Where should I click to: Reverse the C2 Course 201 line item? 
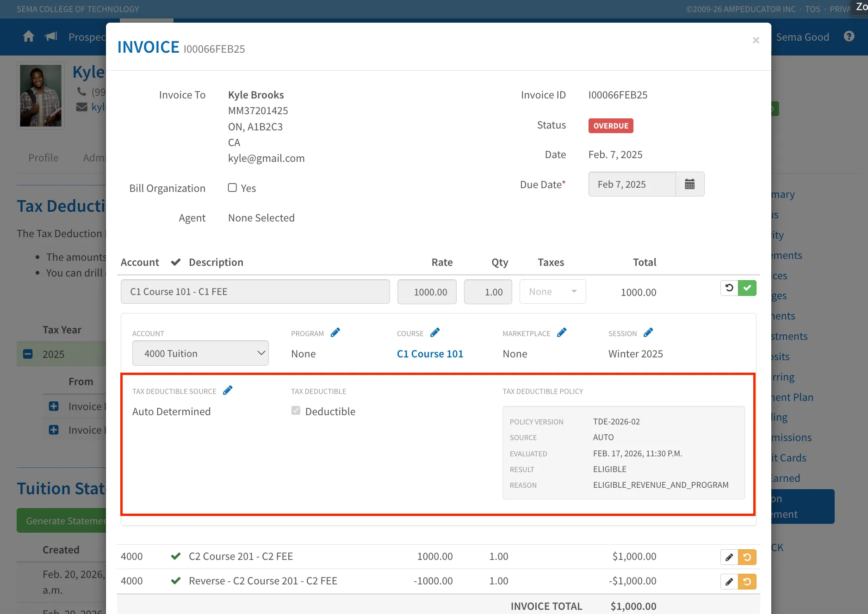747,557
